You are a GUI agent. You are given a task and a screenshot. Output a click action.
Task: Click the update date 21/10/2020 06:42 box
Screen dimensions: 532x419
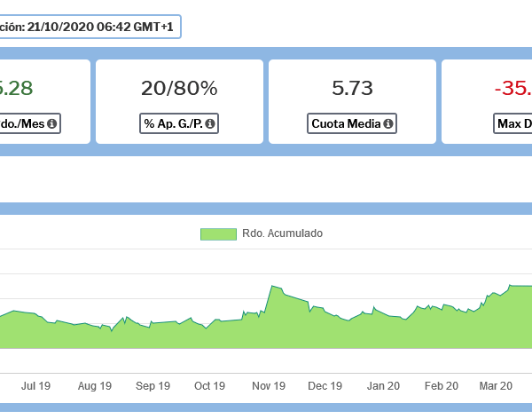(x=90, y=27)
